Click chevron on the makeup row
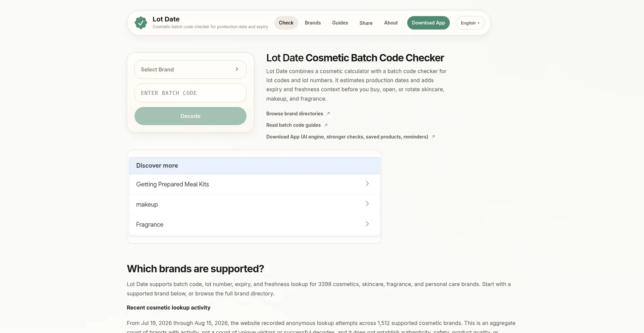This screenshot has width=644, height=333. [367, 204]
